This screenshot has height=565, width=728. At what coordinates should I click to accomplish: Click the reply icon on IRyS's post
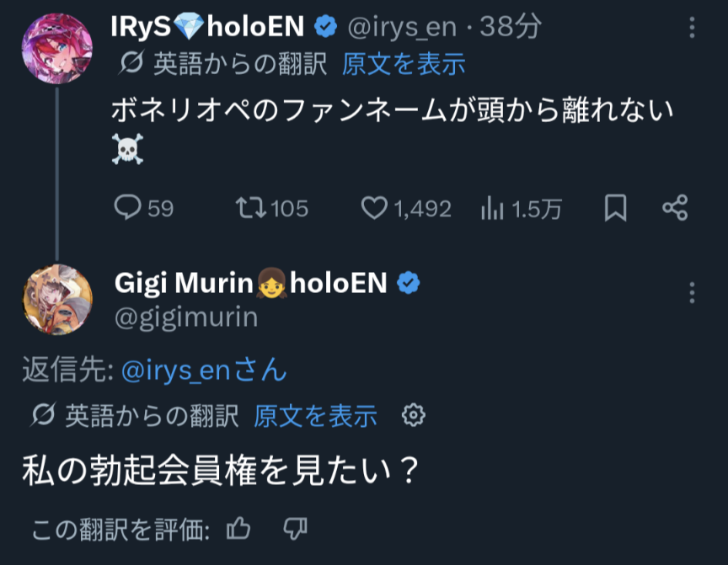(126, 208)
